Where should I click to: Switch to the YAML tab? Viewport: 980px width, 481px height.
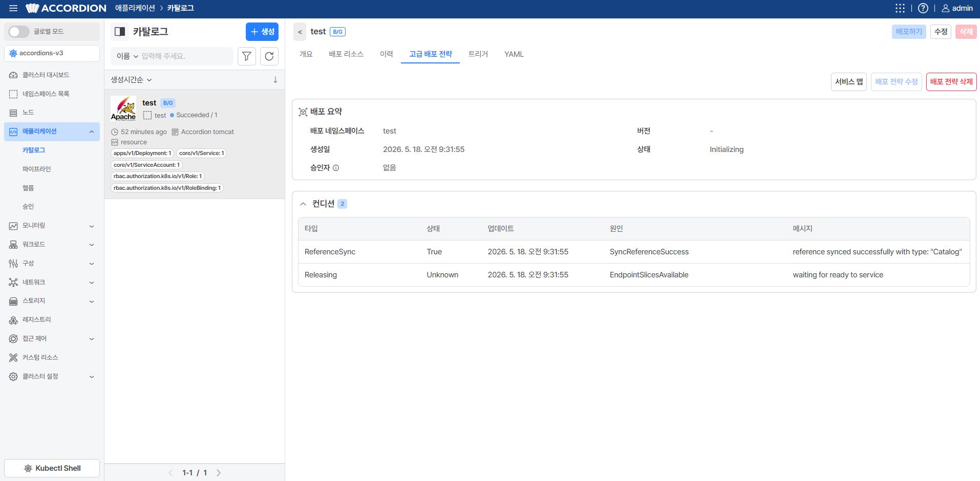[x=514, y=54]
